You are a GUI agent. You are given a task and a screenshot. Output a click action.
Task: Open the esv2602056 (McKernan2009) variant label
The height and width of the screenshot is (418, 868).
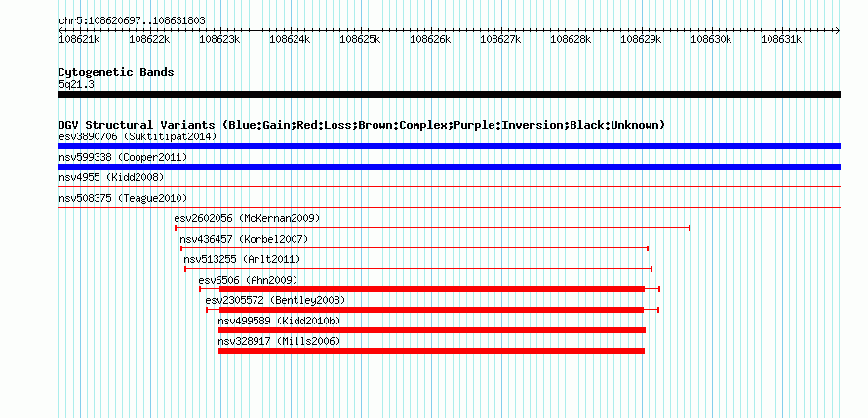click(x=247, y=218)
